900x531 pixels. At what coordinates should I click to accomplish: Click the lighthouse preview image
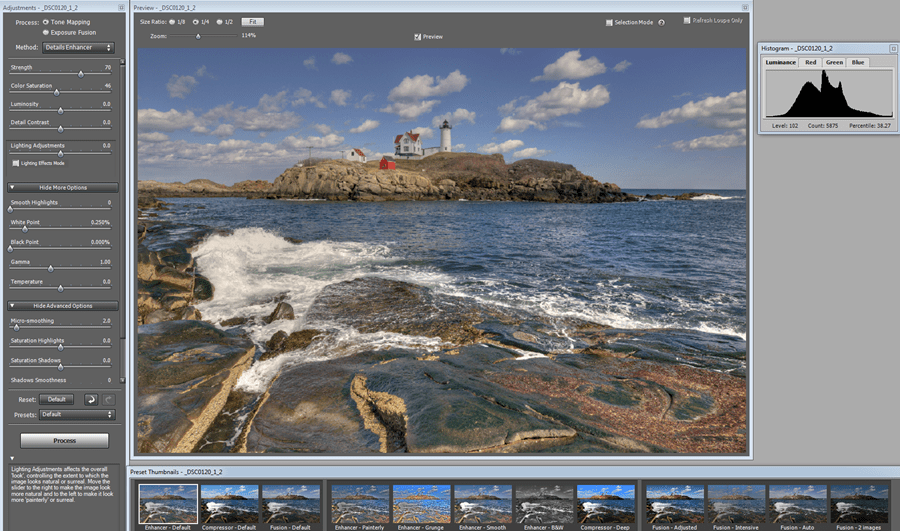pos(442,251)
